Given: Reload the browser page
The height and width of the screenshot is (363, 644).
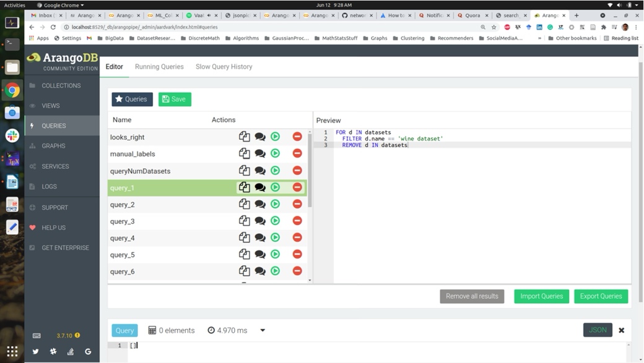Looking at the screenshot, I should (53, 27).
